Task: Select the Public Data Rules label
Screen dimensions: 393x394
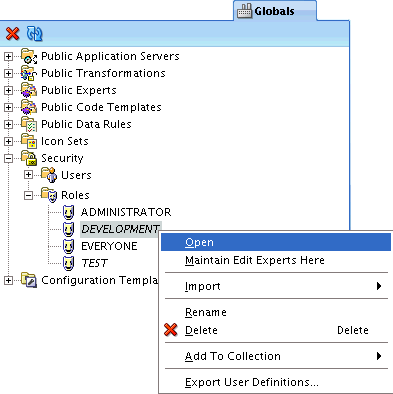Action: coord(86,124)
